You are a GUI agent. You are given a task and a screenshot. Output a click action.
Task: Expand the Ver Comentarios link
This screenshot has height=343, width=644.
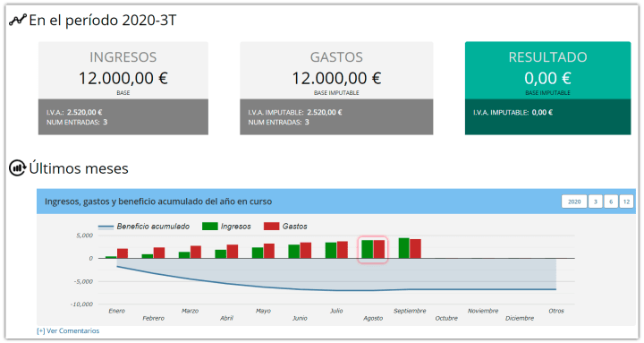pos(68,330)
